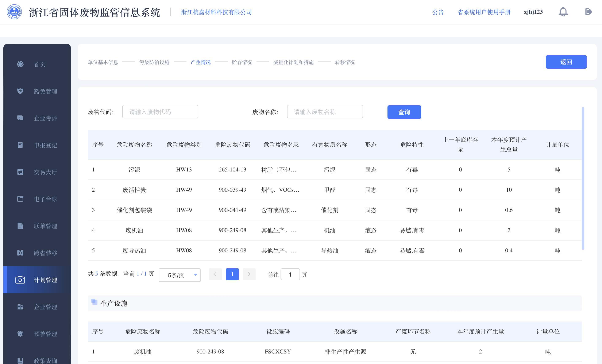602x364 pixels.
Task: Click the 前往 page number input
Action: pyautogui.click(x=290, y=274)
